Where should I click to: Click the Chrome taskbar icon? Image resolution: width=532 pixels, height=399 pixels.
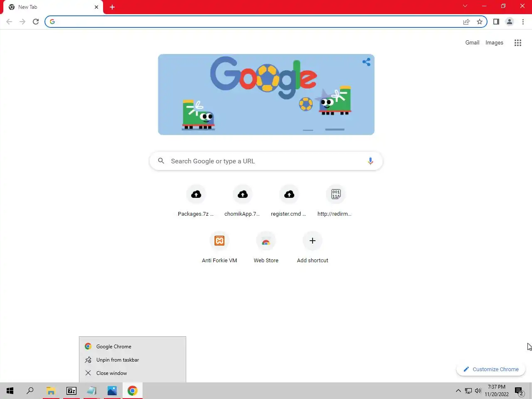[x=133, y=391]
